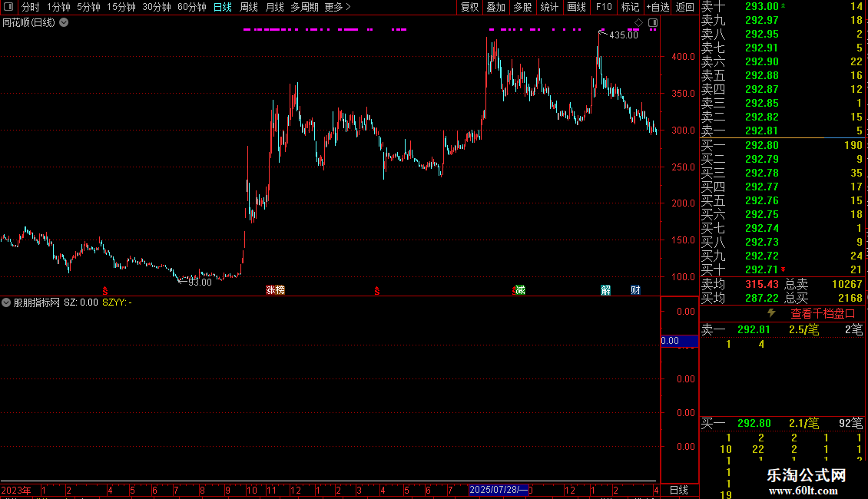Click the 93.00 low price label
This screenshot has height=499, width=868.
pyautogui.click(x=200, y=283)
